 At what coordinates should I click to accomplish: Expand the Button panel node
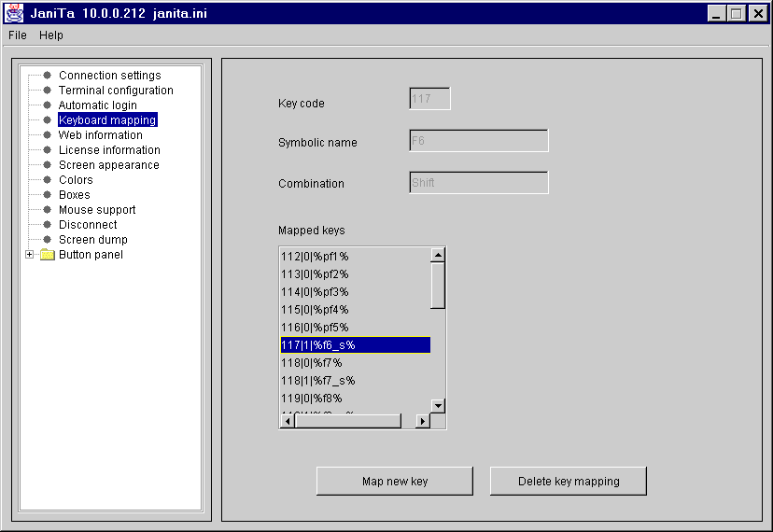[x=30, y=255]
